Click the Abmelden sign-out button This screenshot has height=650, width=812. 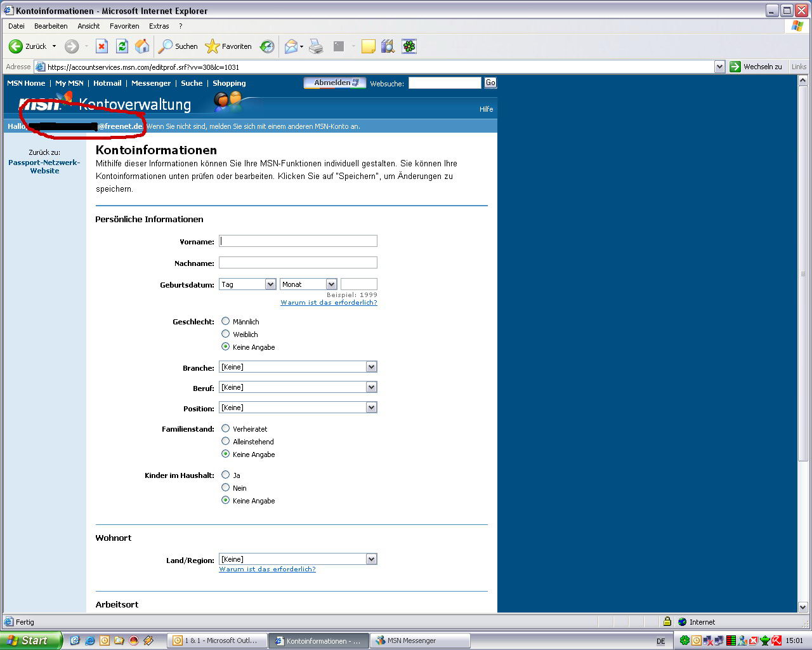[335, 83]
